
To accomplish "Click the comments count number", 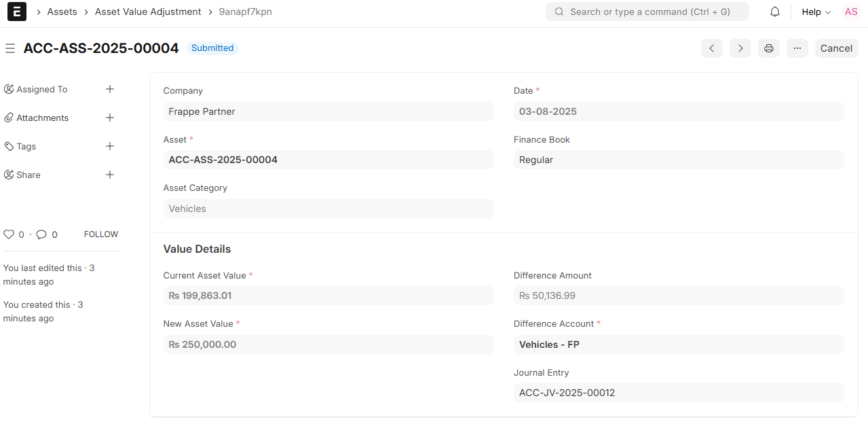I will coord(54,234).
